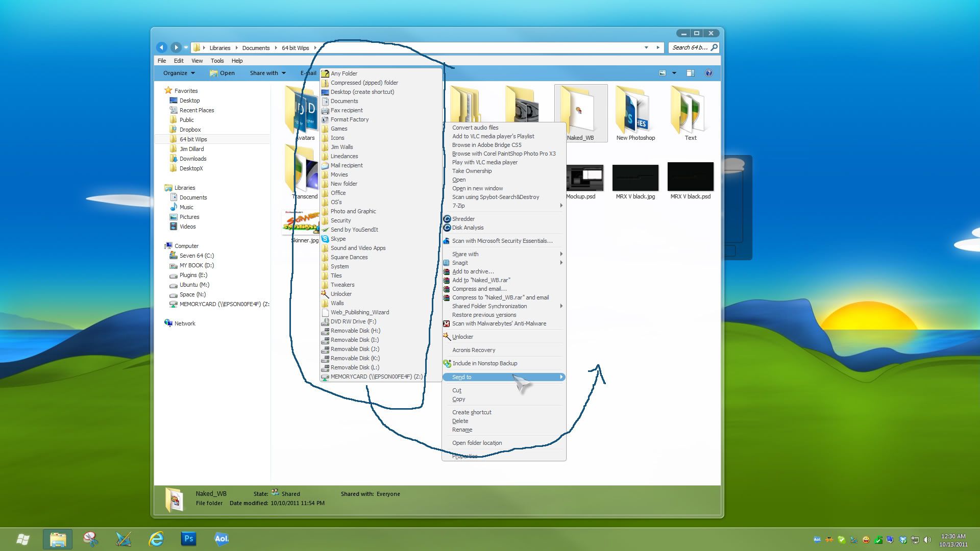This screenshot has width=980, height=551.
Task: Choose Convert audio files
Action: click(x=475, y=128)
